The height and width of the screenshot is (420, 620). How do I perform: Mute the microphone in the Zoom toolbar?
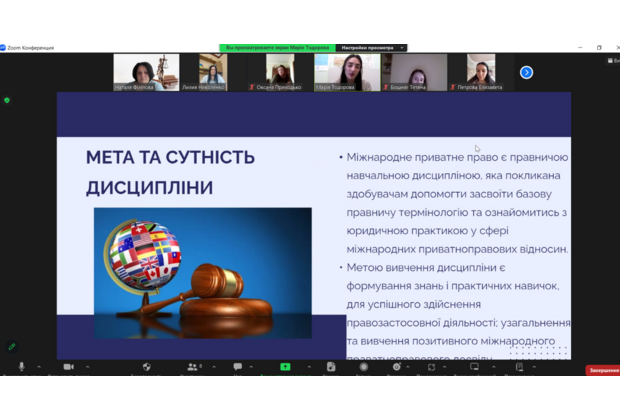click(x=22, y=367)
